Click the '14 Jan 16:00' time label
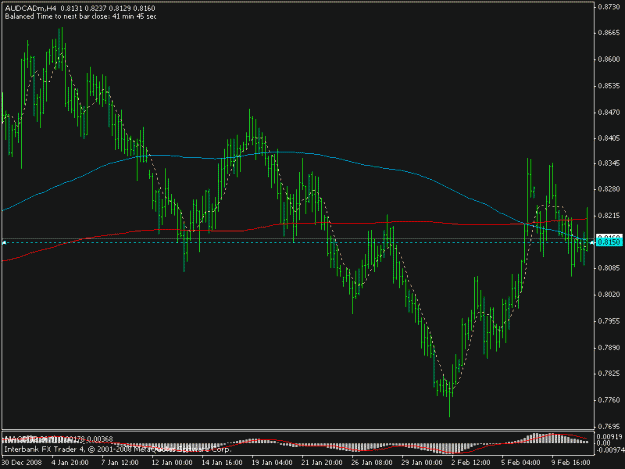The image size is (625, 469). (x=222, y=463)
